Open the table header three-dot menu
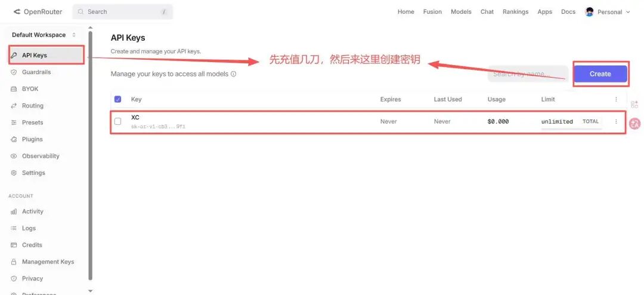 pyautogui.click(x=615, y=99)
